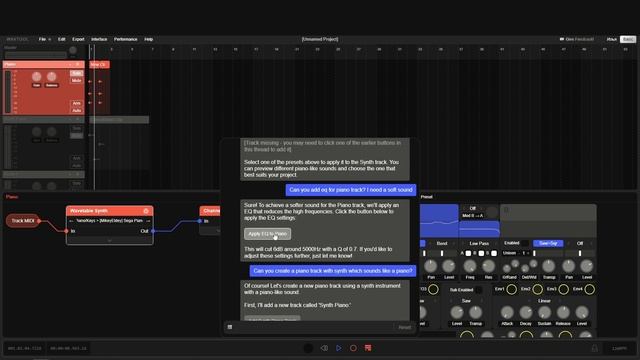Toggle power icon on Wavetable Synth node
The width and height of the screenshot is (640, 360).
tap(146, 211)
